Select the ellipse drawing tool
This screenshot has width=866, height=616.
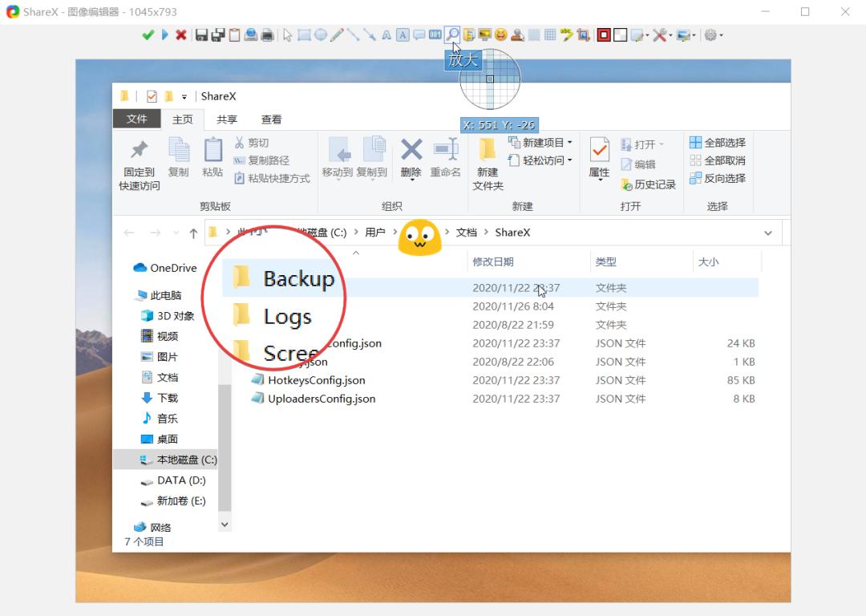click(x=320, y=35)
